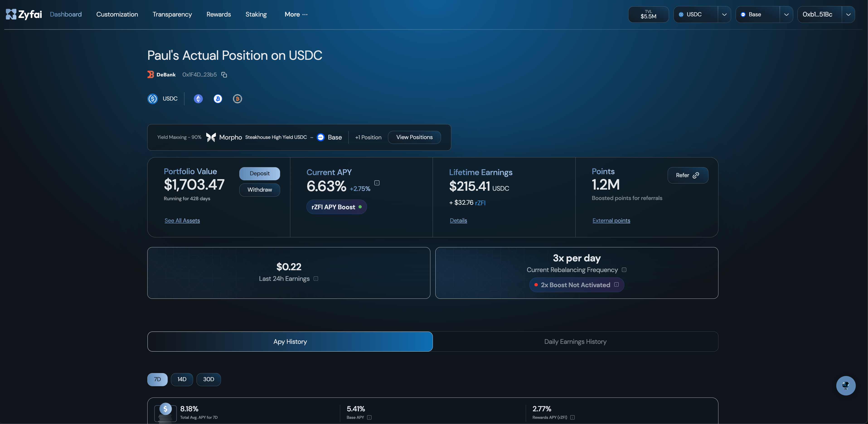
Task: Open the External points link
Action: coord(611,220)
